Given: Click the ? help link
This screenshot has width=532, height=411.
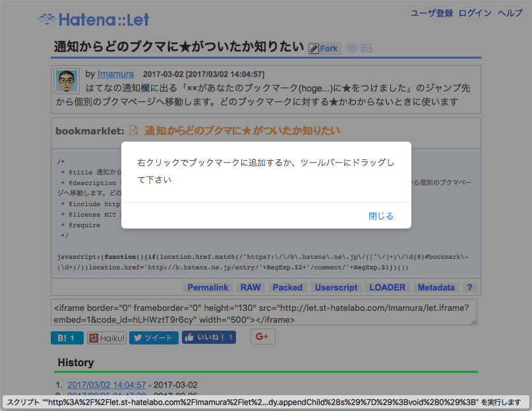Looking at the screenshot, I should point(469,288).
